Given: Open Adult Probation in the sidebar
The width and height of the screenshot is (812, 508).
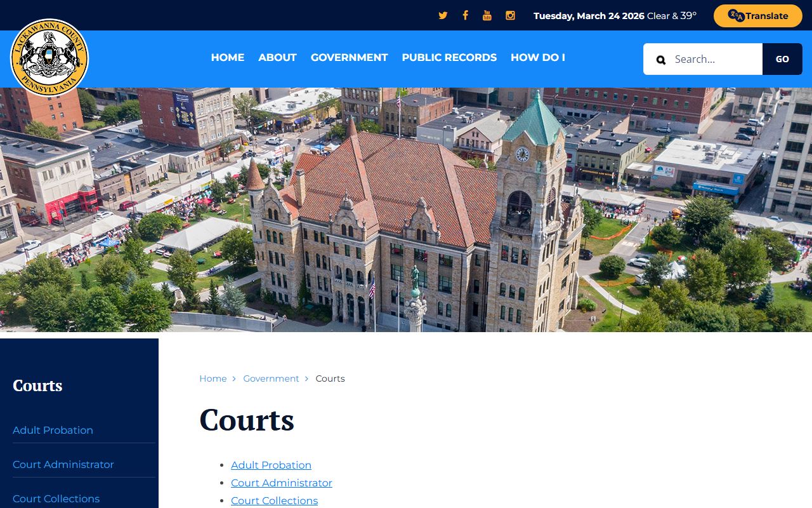Looking at the screenshot, I should coord(53,430).
